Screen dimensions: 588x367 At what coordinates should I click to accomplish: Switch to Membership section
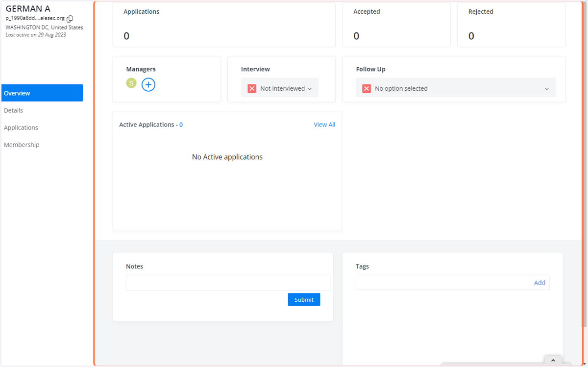coord(22,145)
